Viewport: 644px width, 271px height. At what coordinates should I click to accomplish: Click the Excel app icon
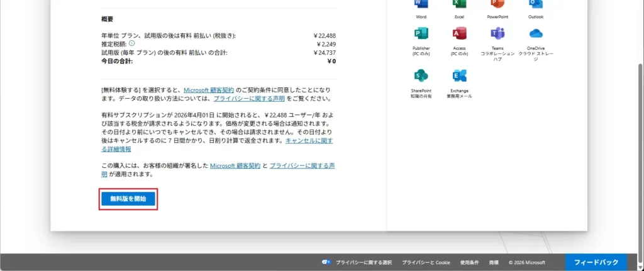(x=459, y=4)
